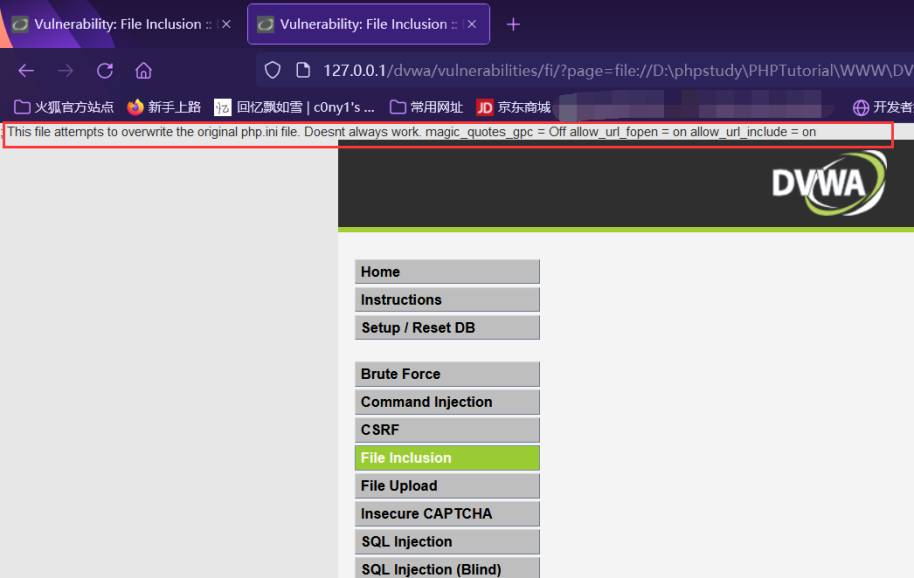This screenshot has height=578, width=914.
Task: Open the 常用网址 bookmark folder
Action: pos(426,107)
